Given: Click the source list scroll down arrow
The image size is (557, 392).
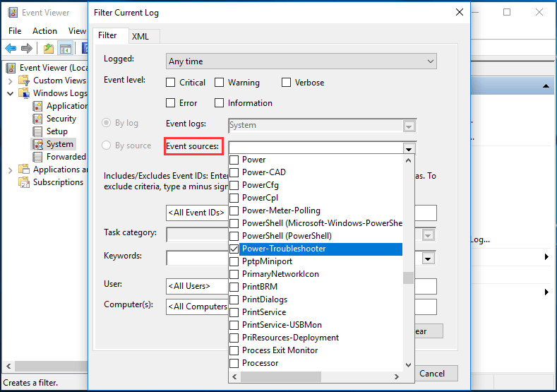Looking at the screenshot, I should tap(409, 365).
